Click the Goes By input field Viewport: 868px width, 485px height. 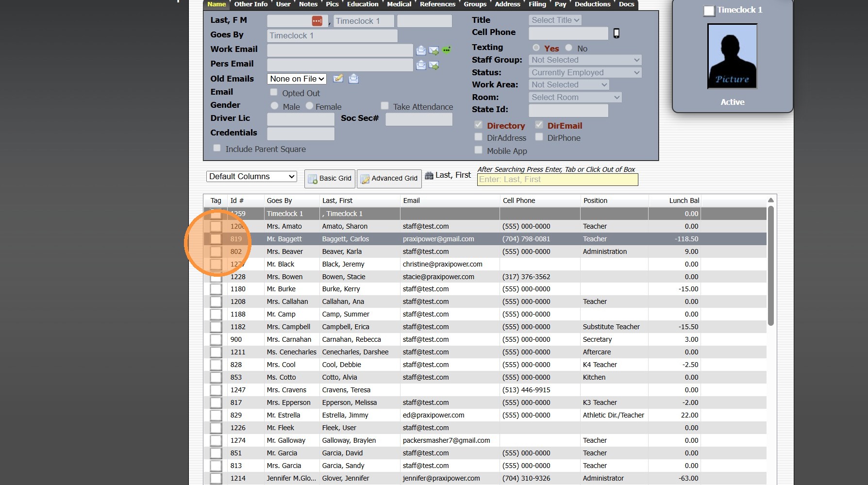click(x=332, y=36)
